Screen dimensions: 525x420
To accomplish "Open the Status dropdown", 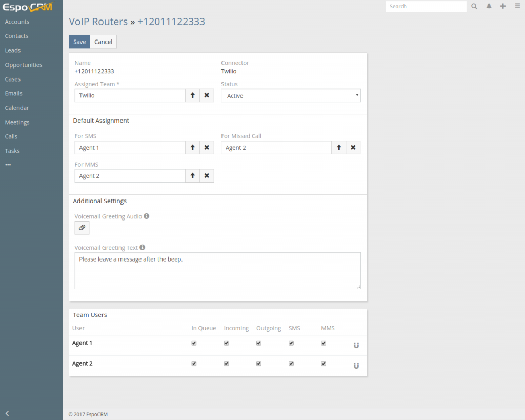I will pos(291,95).
